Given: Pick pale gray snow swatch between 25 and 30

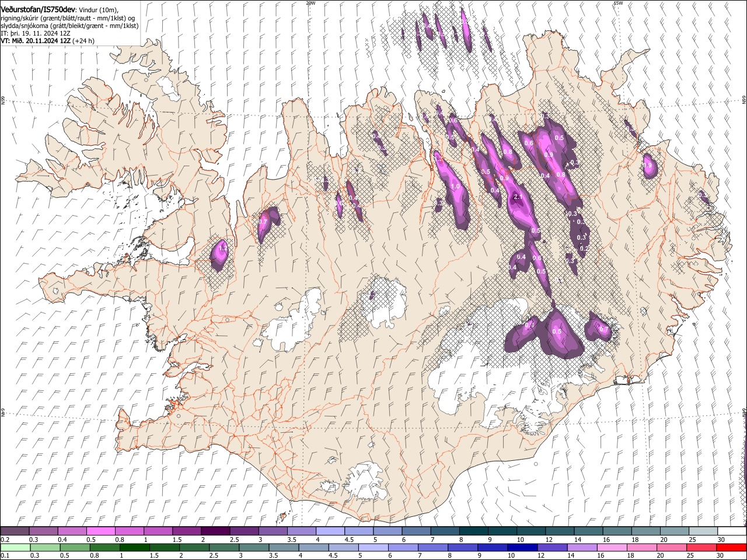Looking at the screenshot, I should click(703, 531).
